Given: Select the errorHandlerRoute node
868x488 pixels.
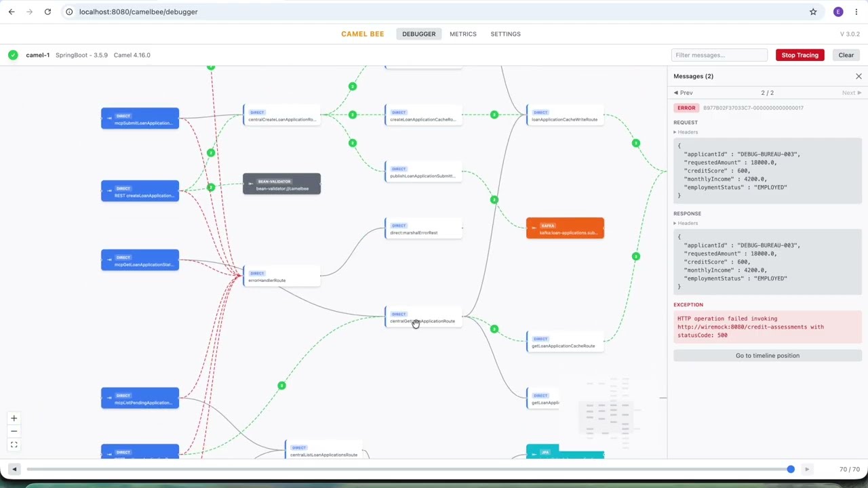Looking at the screenshot, I should point(282,276).
